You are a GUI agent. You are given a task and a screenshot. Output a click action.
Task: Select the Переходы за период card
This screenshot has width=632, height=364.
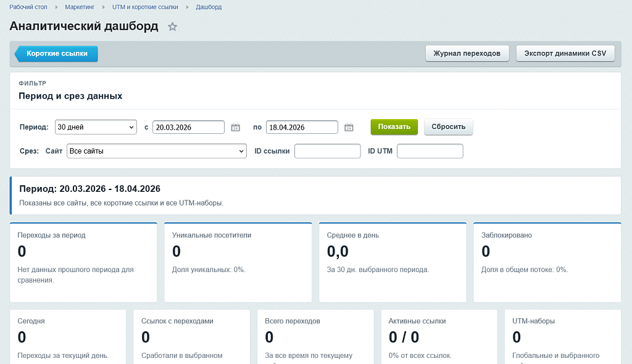83,262
